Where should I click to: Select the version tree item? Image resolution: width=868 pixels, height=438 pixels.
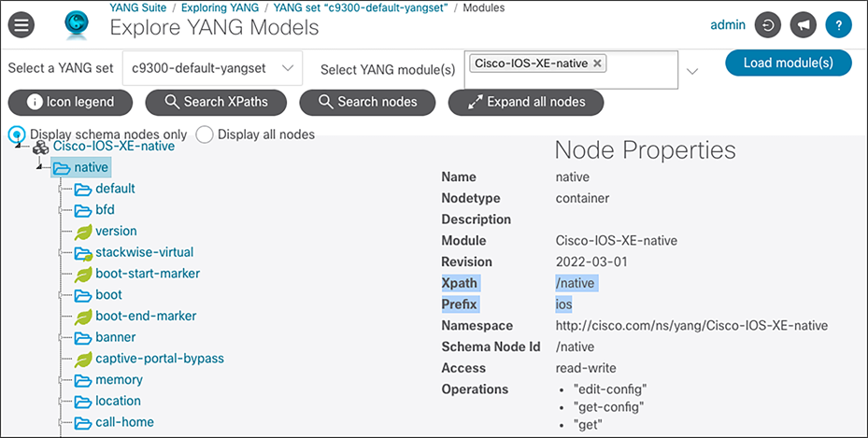tap(116, 232)
